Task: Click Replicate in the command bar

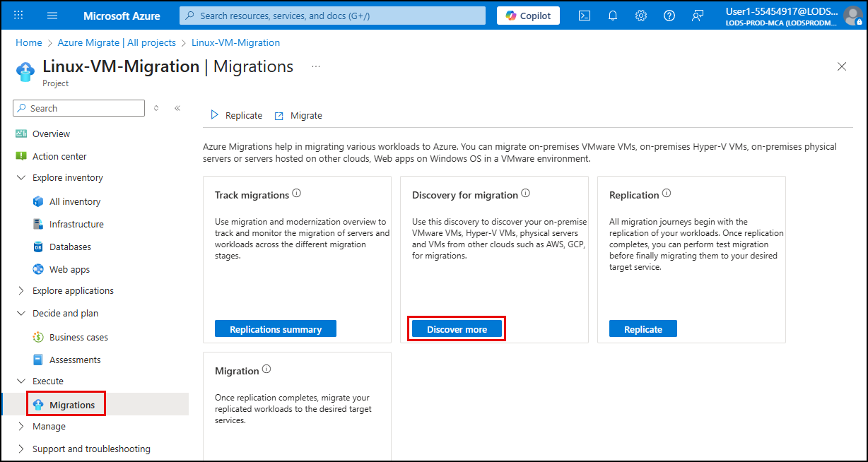Action: coord(236,115)
